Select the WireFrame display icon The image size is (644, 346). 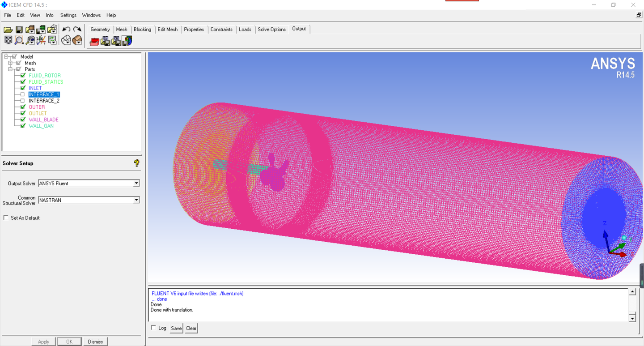coord(66,40)
